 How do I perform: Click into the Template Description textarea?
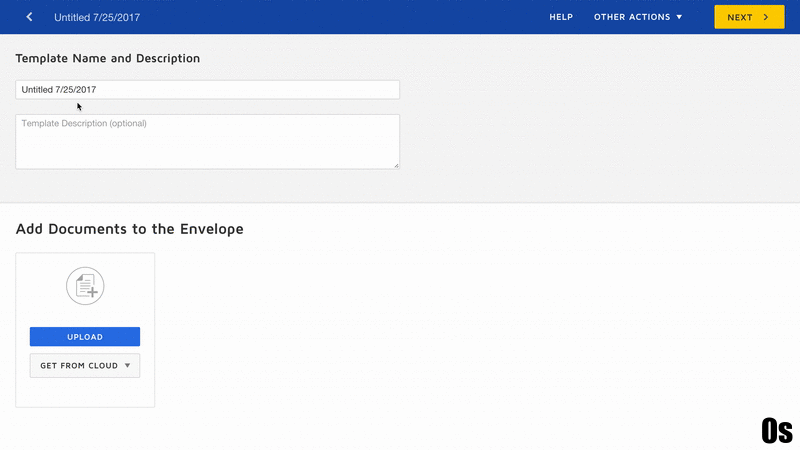207,141
